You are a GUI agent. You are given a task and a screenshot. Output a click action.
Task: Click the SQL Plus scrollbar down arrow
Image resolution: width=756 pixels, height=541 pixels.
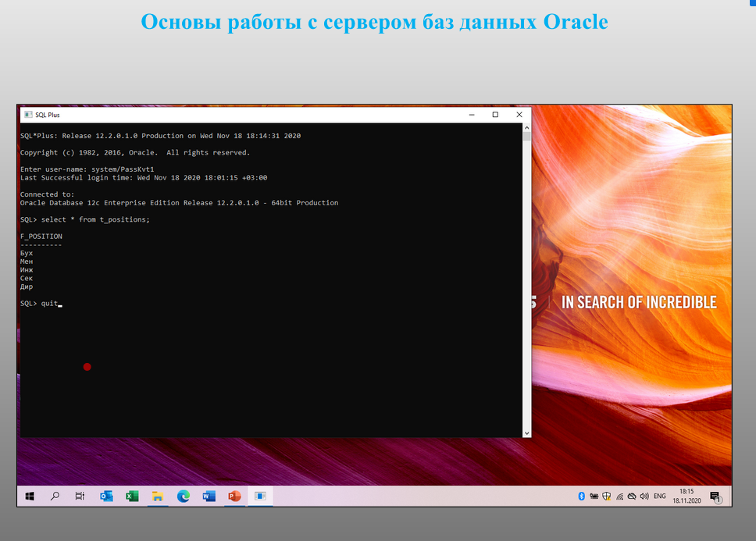click(x=526, y=433)
